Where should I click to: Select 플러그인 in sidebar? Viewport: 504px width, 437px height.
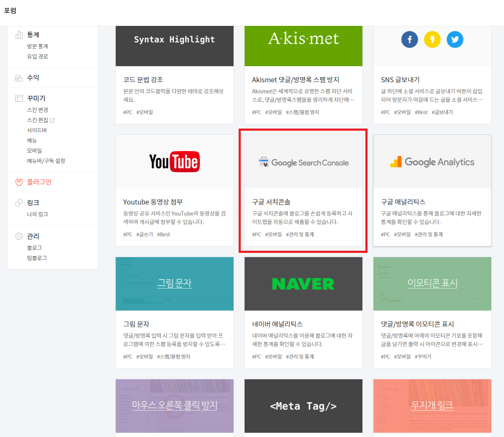click(39, 182)
